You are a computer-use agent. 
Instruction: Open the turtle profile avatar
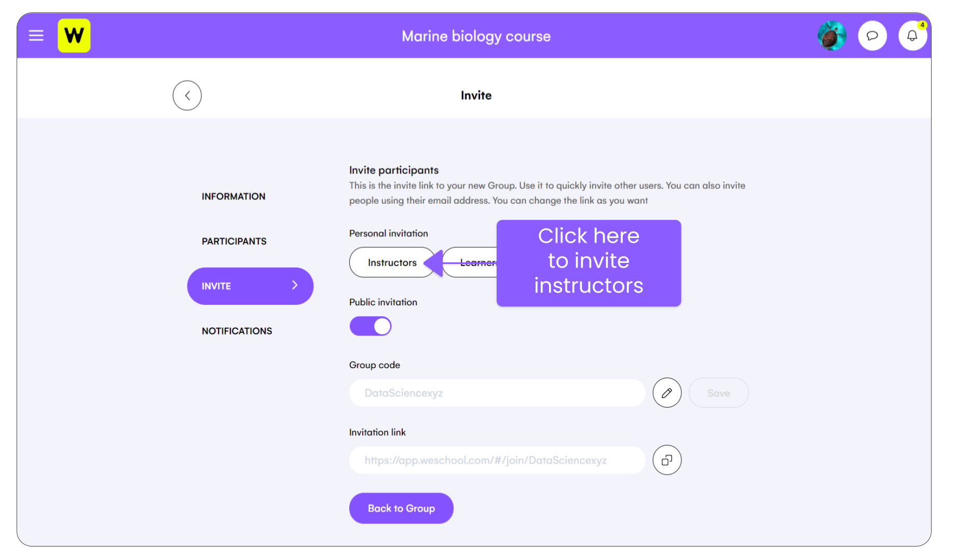(x=832, y=36)
